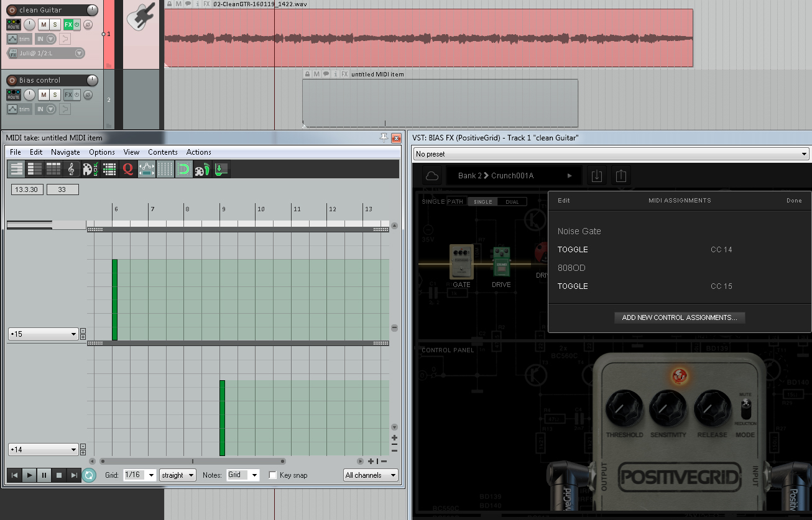This screenshot has height=520, width=812.
Task: Switch to musical notation view
Action: point(72,169)
